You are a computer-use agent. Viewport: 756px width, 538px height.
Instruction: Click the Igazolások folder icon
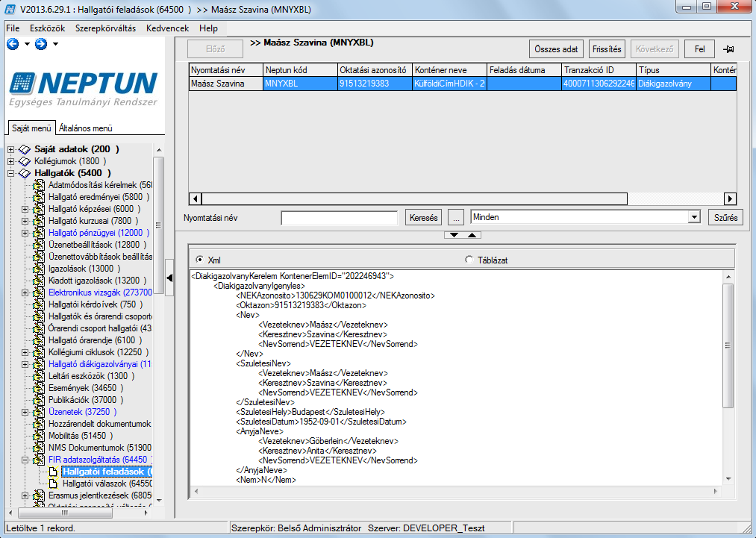[x=39, y=269]
